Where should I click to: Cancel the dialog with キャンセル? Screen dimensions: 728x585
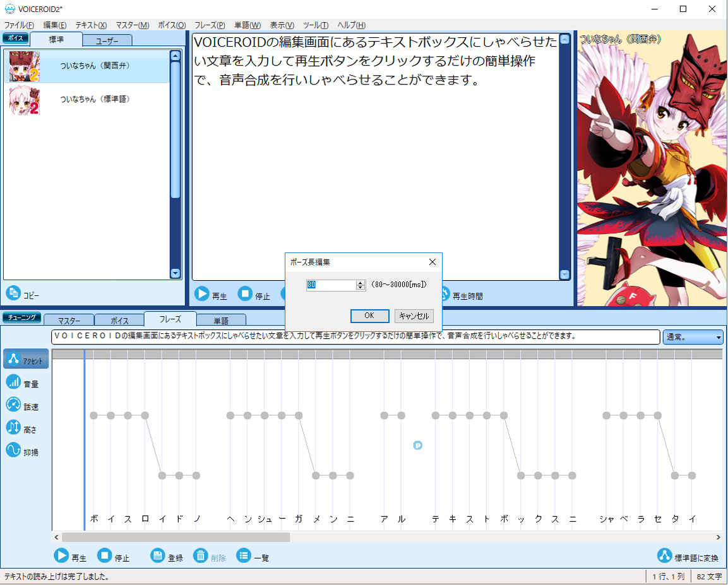(x=414, y=316)
